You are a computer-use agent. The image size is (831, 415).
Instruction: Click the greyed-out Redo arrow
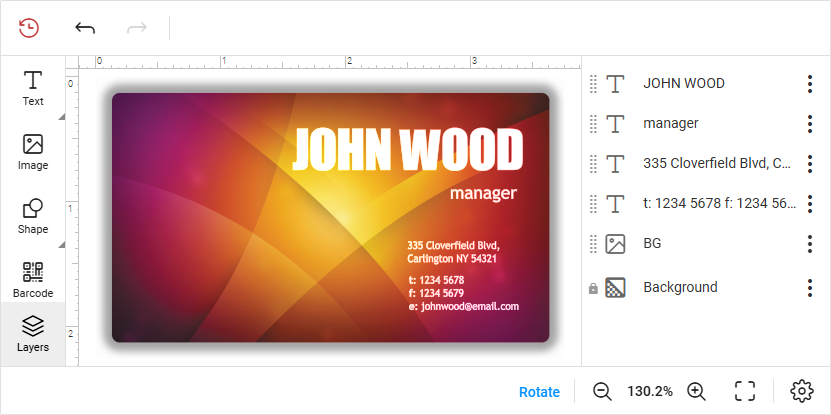point(137,28)
